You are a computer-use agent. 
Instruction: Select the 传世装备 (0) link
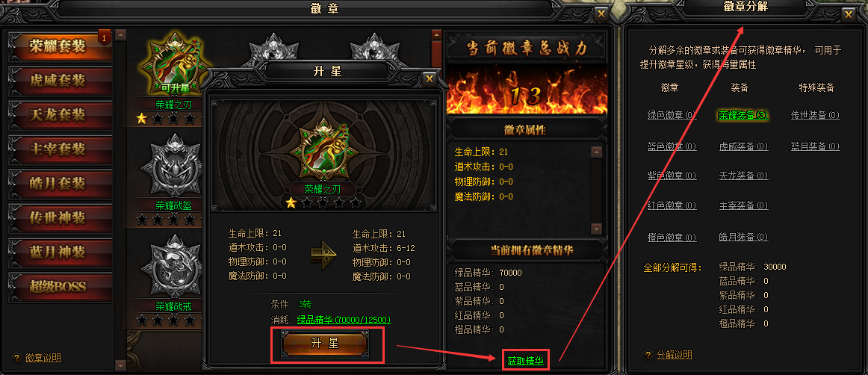[x=816, y=115]
